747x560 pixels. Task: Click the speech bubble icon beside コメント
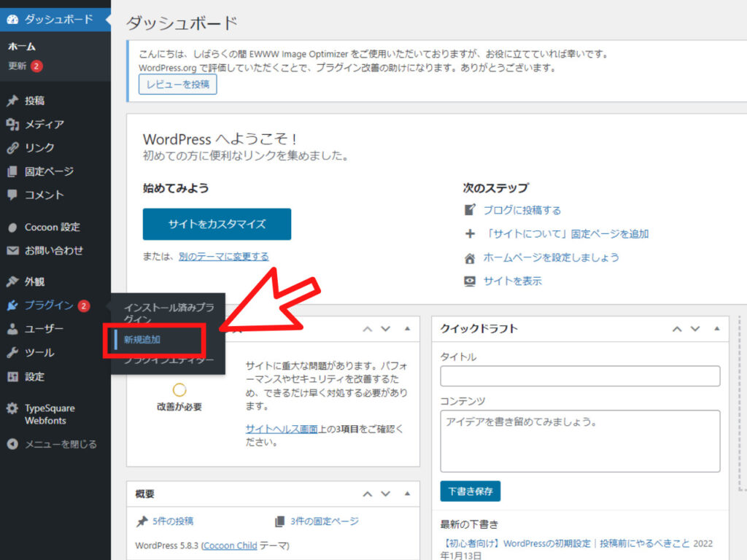click(12, 195)
